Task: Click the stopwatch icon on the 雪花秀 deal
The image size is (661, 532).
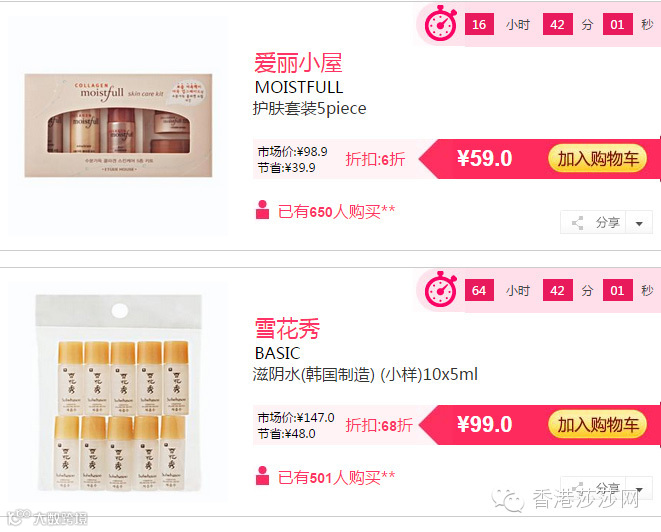Action: (441, 290)
